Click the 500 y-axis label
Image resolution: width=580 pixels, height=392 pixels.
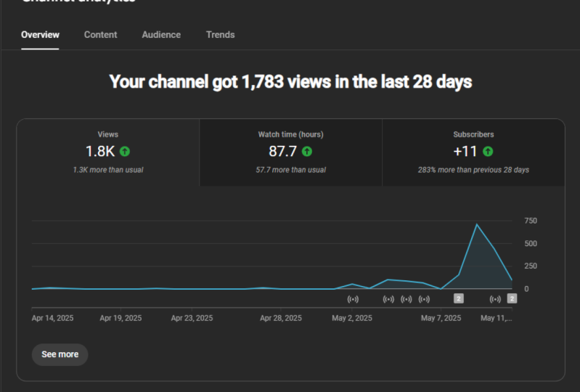[x=531, y=244]
